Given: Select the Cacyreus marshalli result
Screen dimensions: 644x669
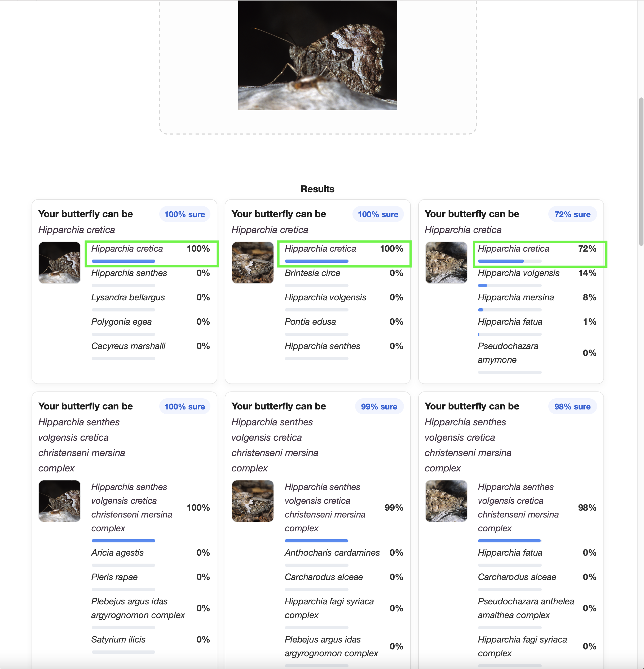Looking at the screenshot, I should 128,346.
